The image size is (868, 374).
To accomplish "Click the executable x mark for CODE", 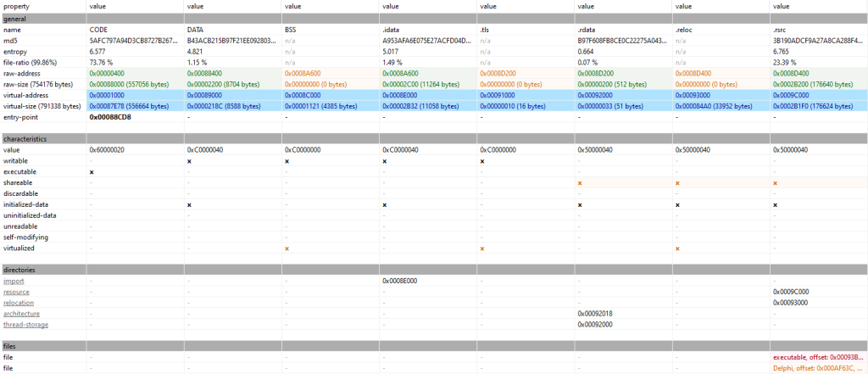I will (92, 171).
